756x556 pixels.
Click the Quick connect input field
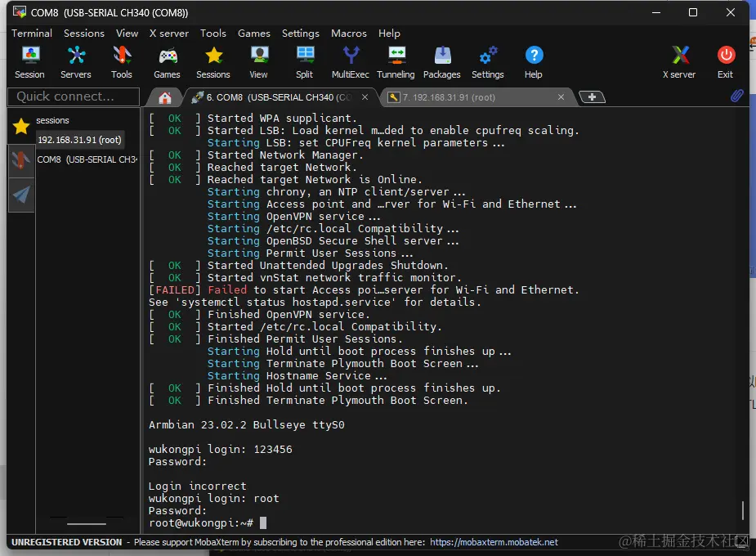(72, 96)
